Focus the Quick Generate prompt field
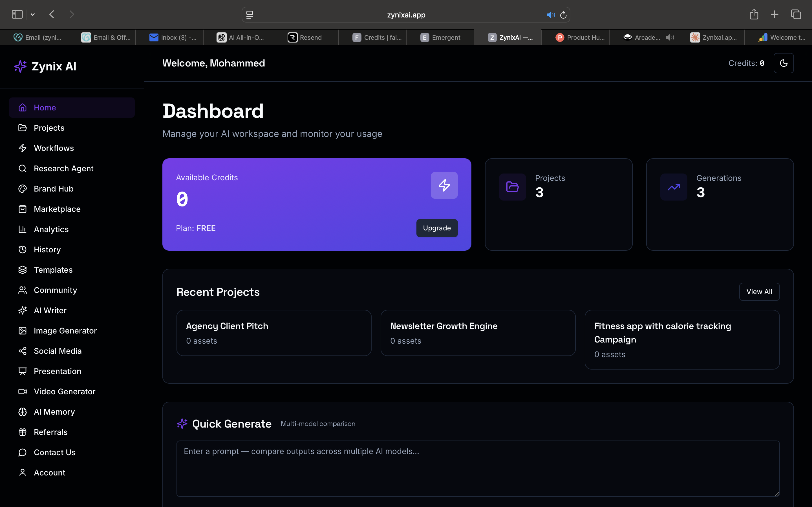This screenshot has height=507, width=812. [478, 468]
